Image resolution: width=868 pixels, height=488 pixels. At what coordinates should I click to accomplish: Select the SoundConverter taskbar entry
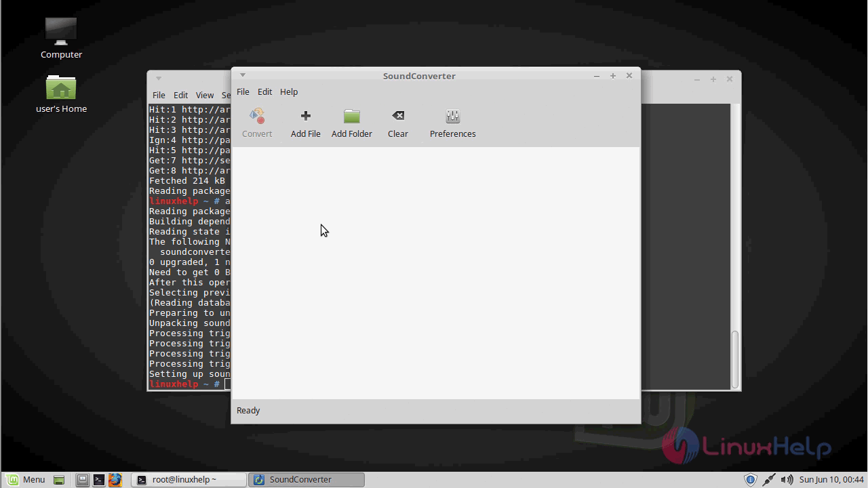click(x=307, y=479)
